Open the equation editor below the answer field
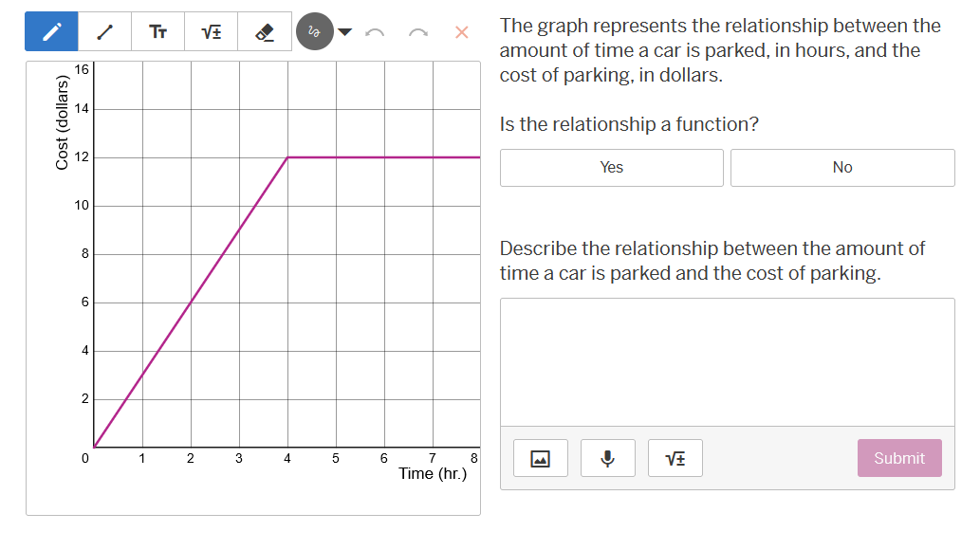980x550 pixels. (x=675, y=458)
